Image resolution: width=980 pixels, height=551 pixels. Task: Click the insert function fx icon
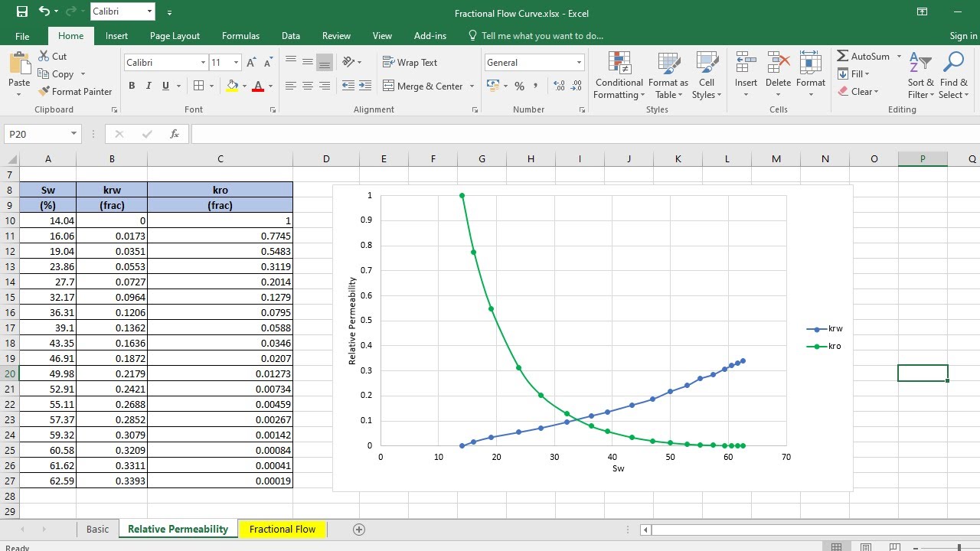[x=175, y=134]
